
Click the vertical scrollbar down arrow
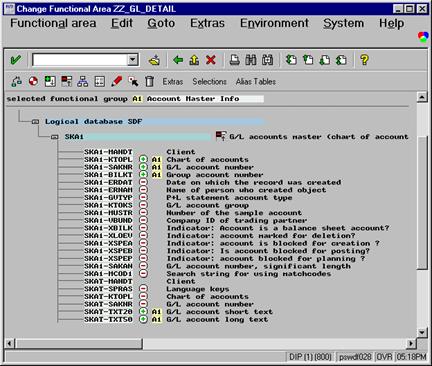[x=422, y=332]
